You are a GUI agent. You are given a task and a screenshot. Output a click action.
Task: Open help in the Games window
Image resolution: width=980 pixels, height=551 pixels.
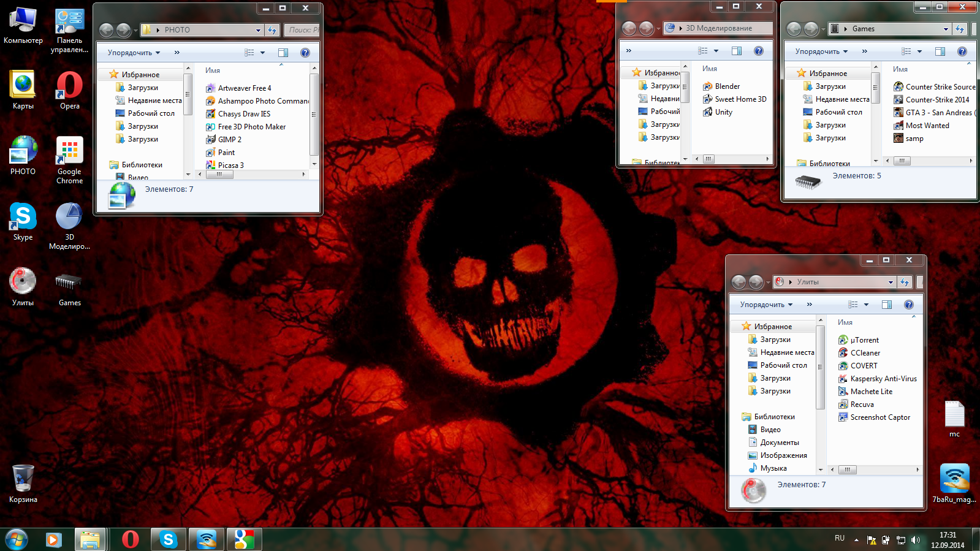tap(962, 51)
